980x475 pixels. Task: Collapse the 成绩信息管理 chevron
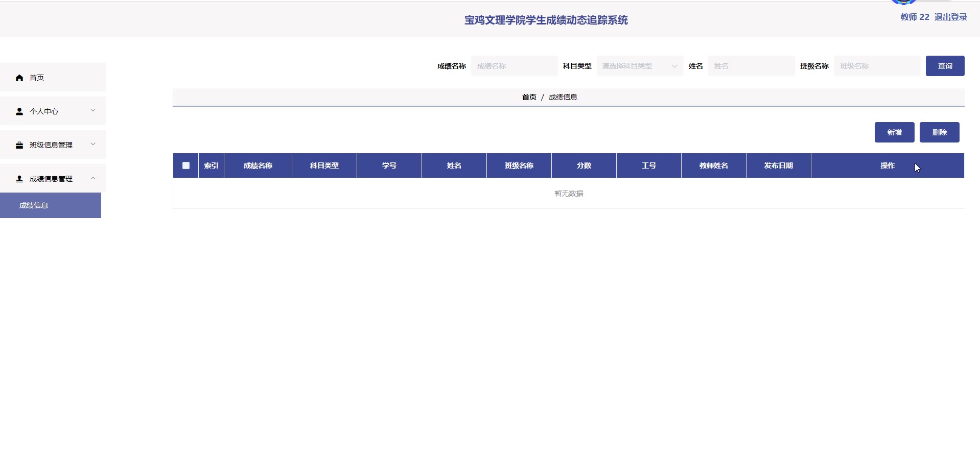tap(93, 178)
